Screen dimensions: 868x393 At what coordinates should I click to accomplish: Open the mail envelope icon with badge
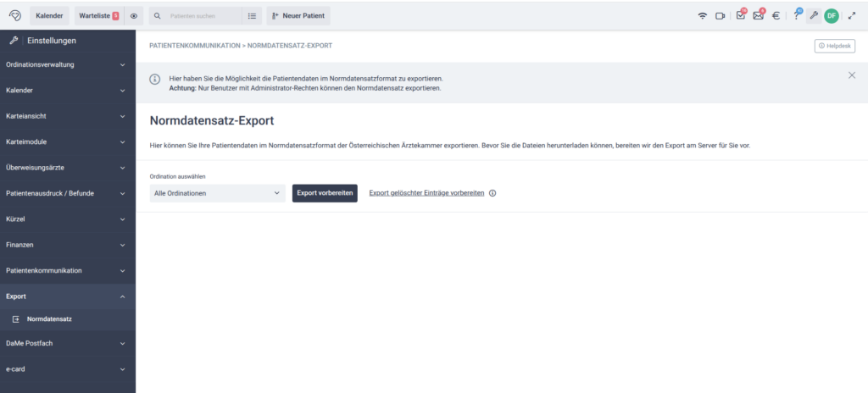759,15
